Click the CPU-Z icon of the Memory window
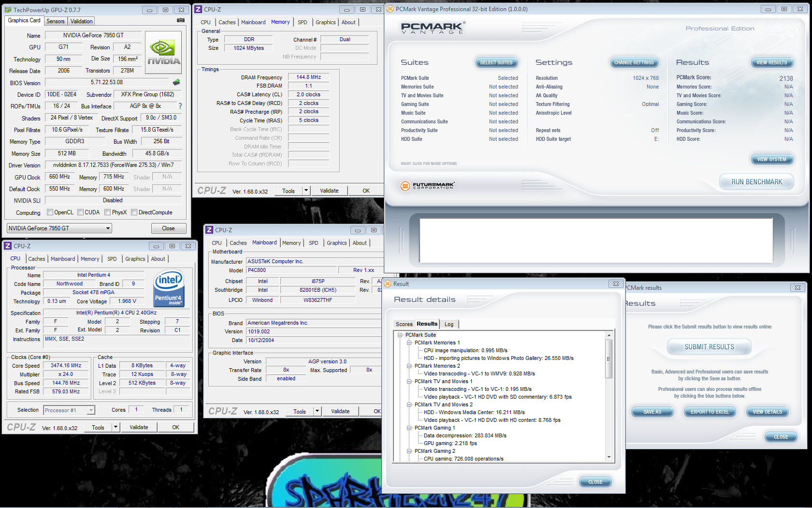This screenshot has width=812, height=508. pos(198,9)
